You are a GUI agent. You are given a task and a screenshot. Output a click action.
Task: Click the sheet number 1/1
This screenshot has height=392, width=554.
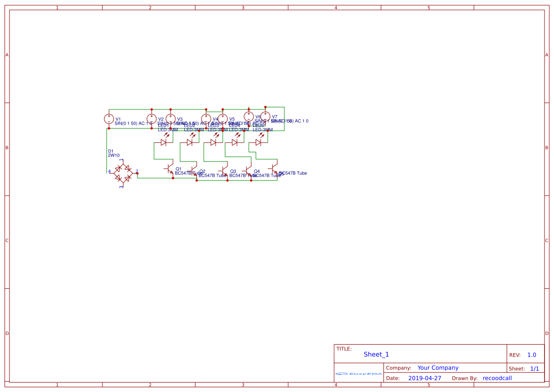pyautogui.click(x=534, y=368)
